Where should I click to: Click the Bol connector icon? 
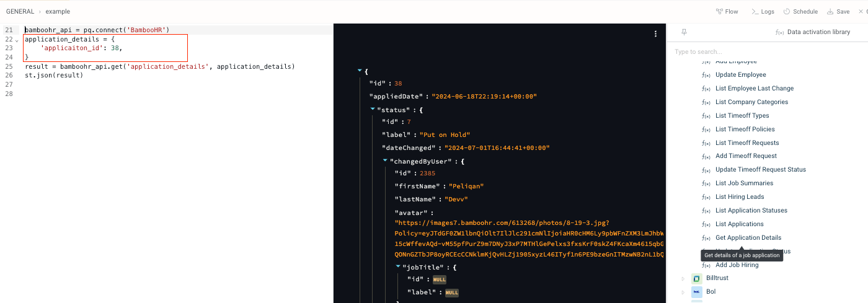696,291
